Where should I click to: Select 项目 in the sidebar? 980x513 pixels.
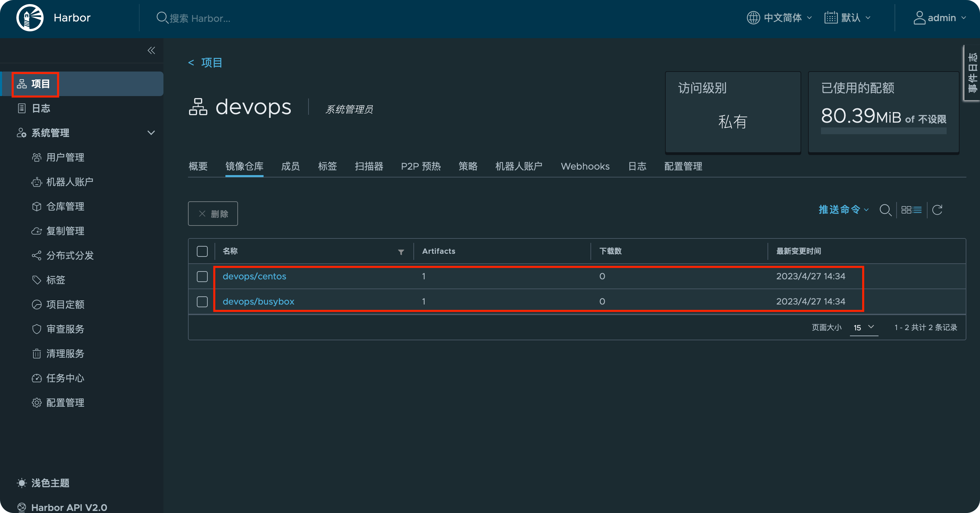pos(82,84)
